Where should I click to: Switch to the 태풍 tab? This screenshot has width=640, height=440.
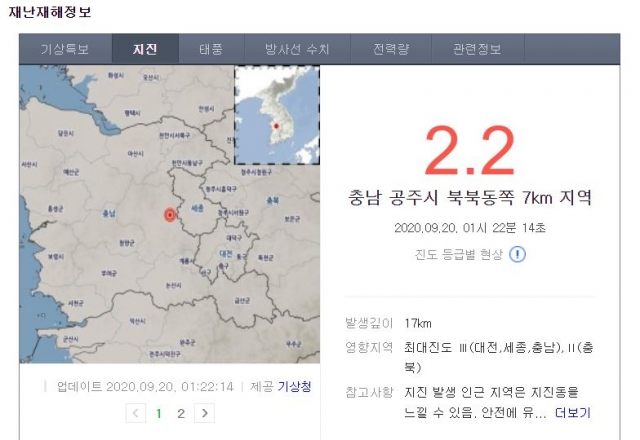pos(211,49)
